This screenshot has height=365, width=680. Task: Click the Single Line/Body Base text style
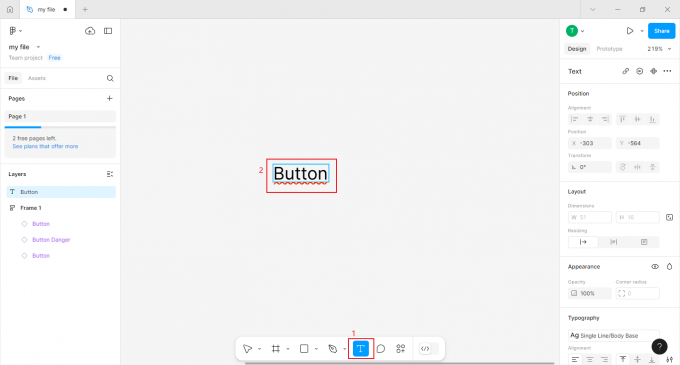[x=613, y=336]
